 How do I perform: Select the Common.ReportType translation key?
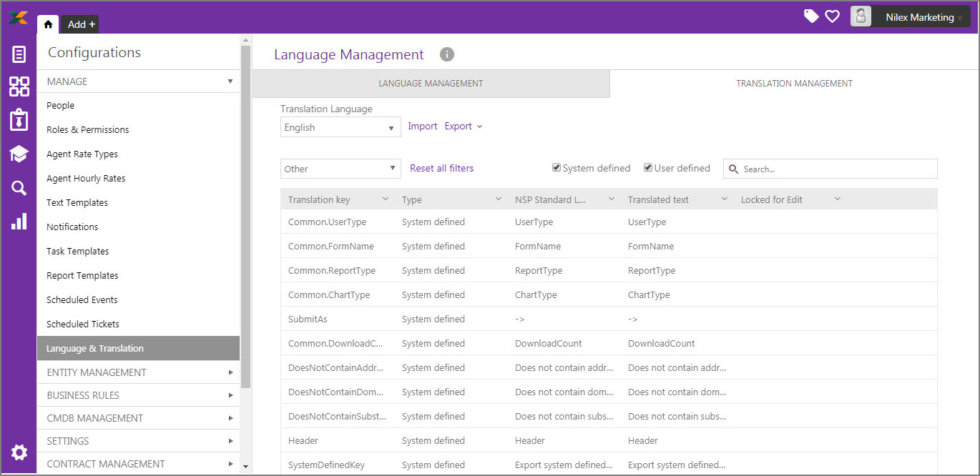pyautogui.click(x=332, y=270)
